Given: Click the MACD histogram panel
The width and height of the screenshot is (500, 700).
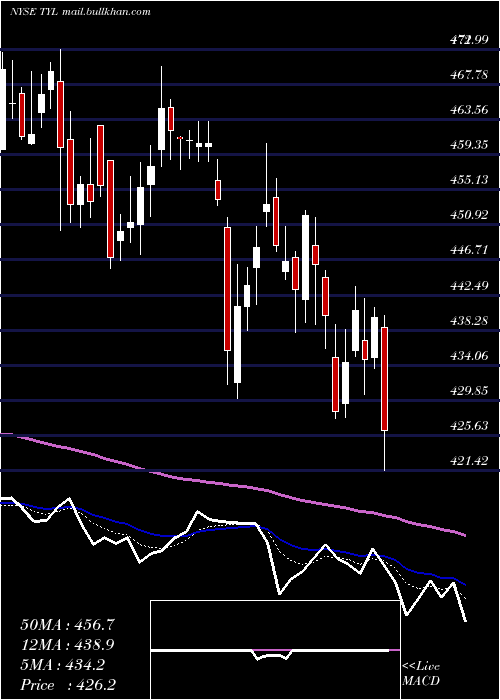Looking at the screenshot, I should [x=275, y=650].
